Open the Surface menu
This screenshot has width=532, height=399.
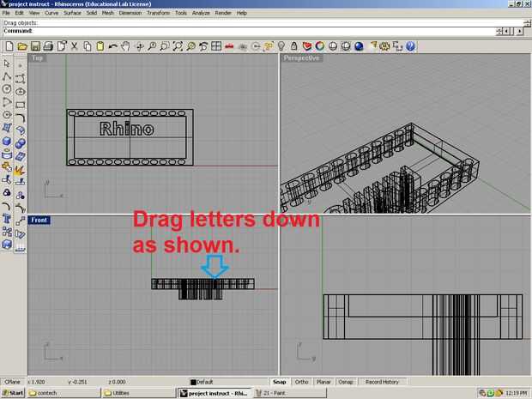pos(72,13)
